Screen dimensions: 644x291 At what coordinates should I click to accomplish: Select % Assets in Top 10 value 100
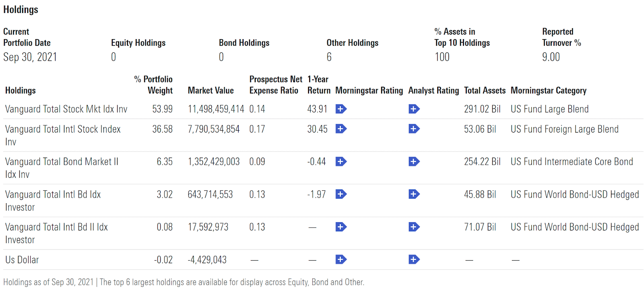(x=442, y=57)
